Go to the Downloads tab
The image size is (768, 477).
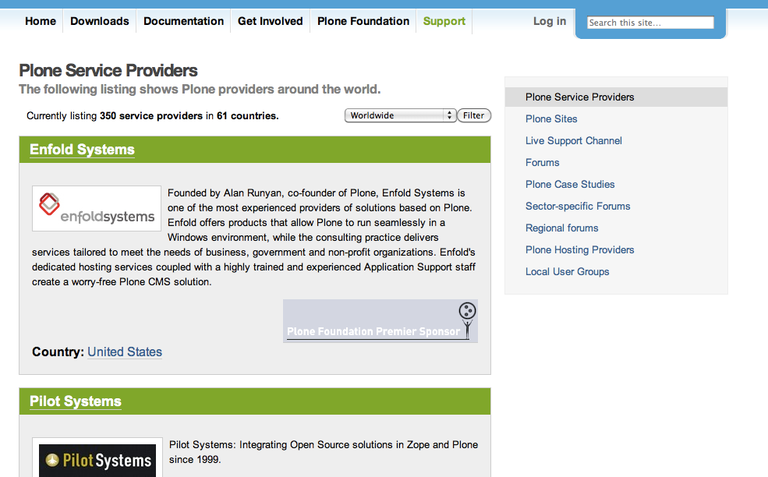(99, 21)
